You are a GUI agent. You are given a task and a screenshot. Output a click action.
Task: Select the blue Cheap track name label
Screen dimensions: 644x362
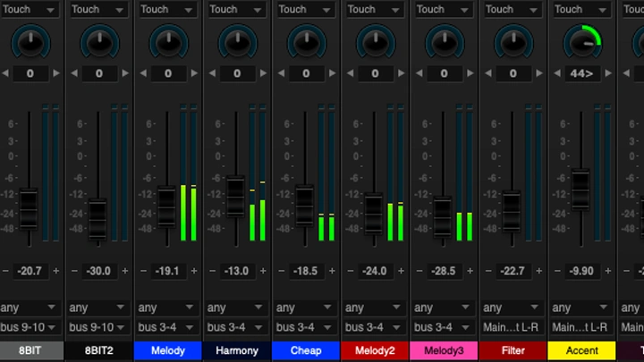(x=306, y=350)
